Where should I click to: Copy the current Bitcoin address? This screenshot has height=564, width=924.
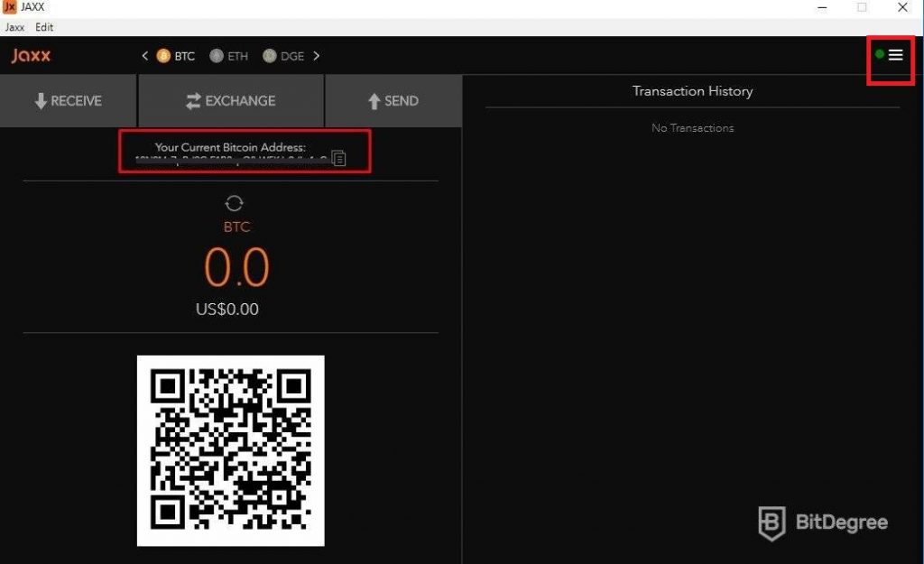339,158
